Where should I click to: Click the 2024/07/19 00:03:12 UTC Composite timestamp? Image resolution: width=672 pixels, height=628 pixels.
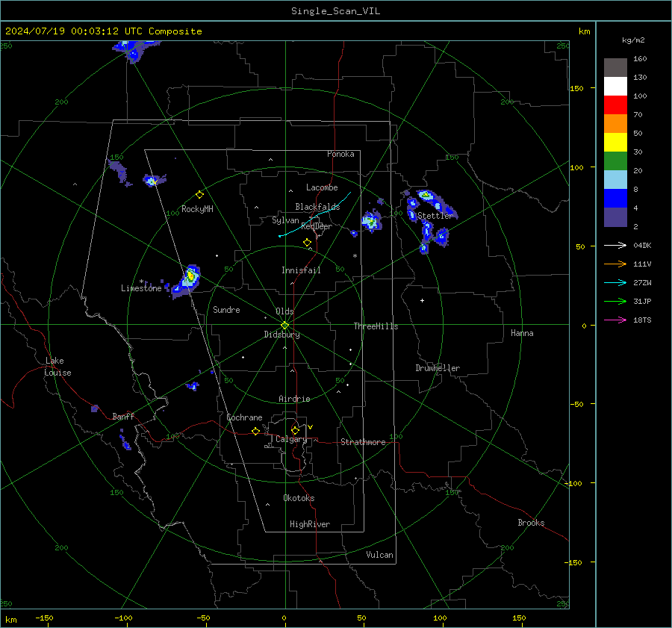[x=103, y=31]
